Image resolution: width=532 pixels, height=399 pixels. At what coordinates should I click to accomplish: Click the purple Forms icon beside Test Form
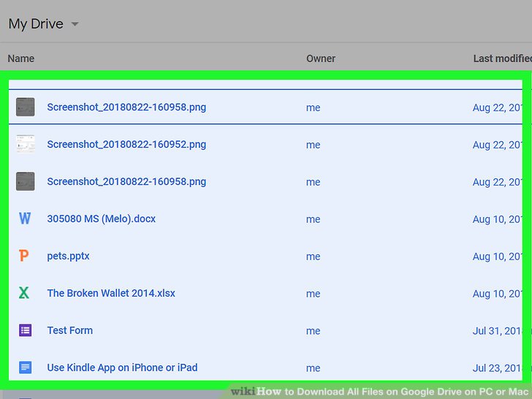click(x=25, y=330)
